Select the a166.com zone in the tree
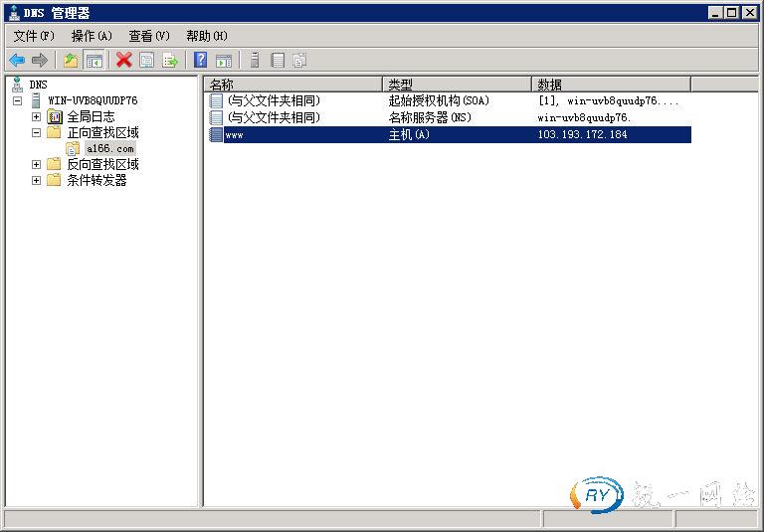Screen dimensions: 764x532 (109, 149)
